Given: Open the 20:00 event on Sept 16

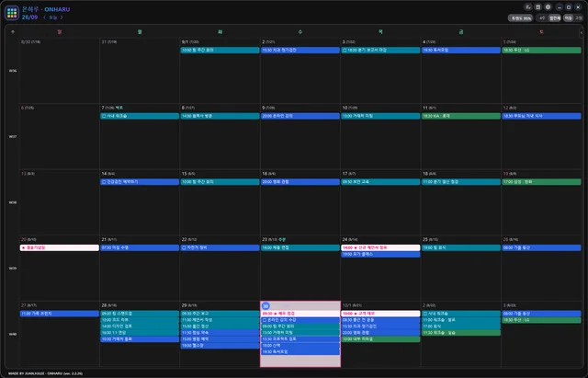Looking at the screenshot, I should (x=300, y=182).
